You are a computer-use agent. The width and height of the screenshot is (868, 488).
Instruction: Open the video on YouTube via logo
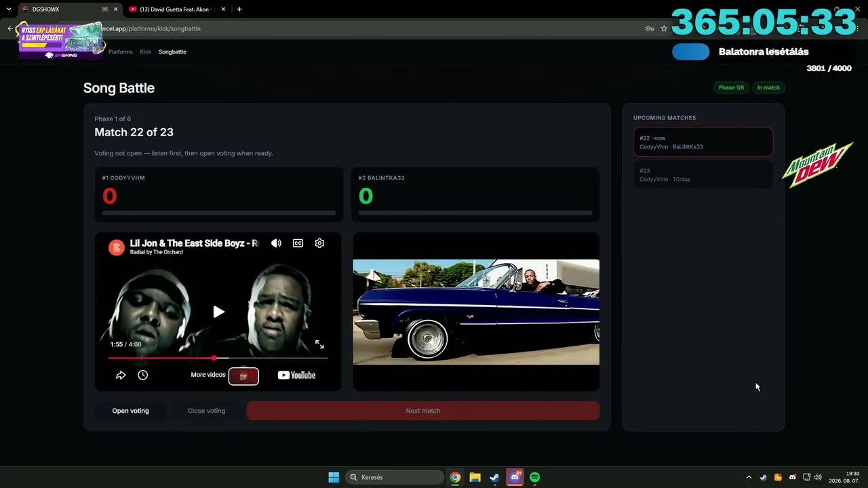click(x=296, y=375)
